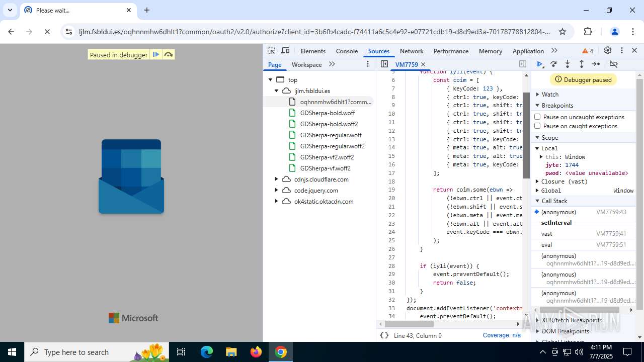This screenshot has height=362, width=644.
Task: Pretty print the source with braces icon
Action: tap(384, 335)
